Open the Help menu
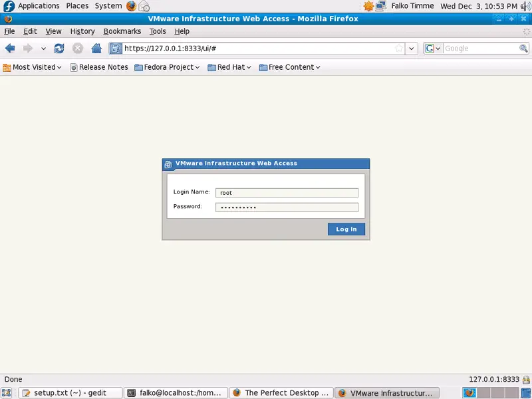This screenshot has width=532, height=399. [x=182, y=31]
